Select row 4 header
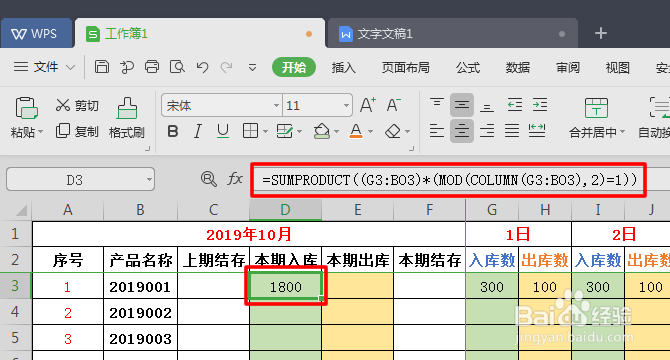 point(15,312)
